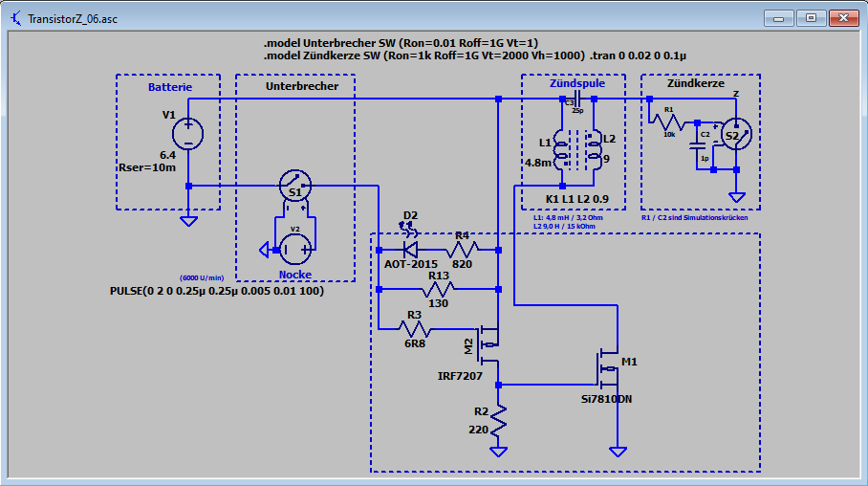Select the .model Unterbrecher SW directive text
Viewport: 868px width, 486px height.
[x=401, y=44]
